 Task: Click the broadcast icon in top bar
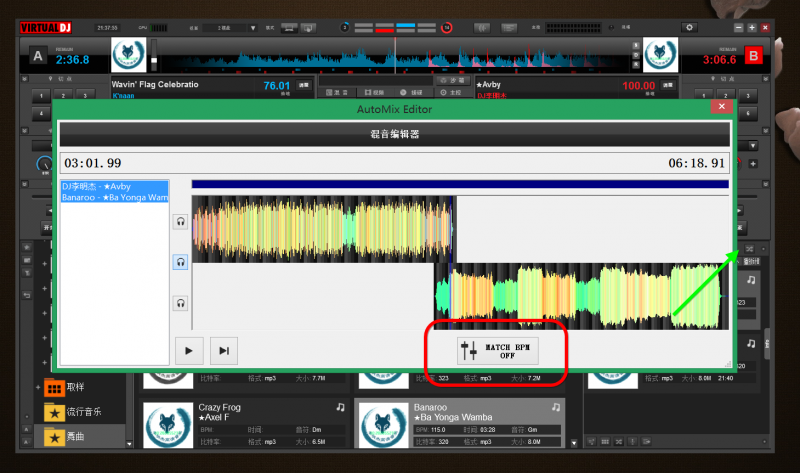pyautogui.click(x=482, y=28)
